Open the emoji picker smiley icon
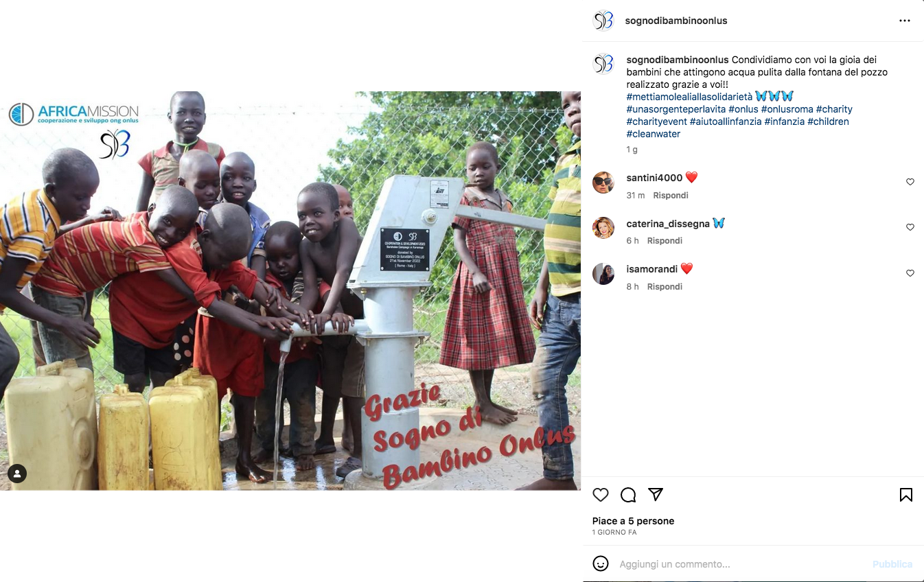The image size is (924, 582). (601, 563)
